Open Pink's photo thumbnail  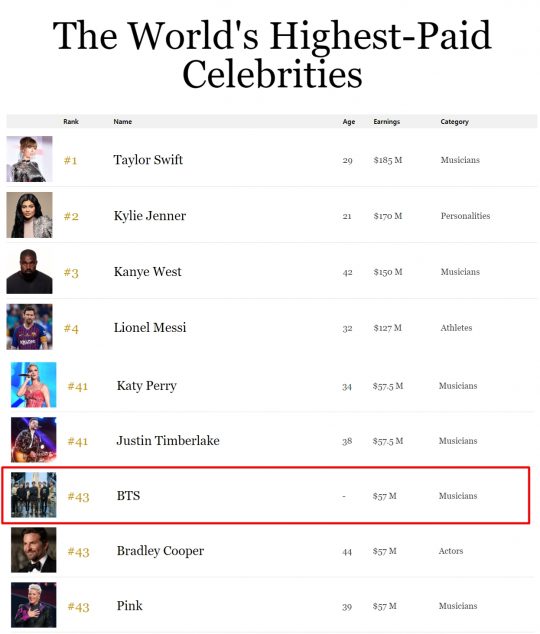pyautogui.click(x=34, y=604)
